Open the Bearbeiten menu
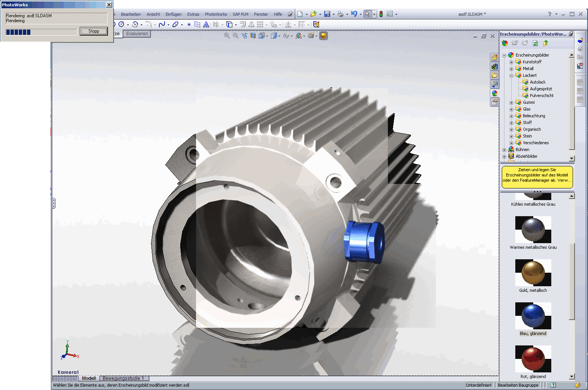The width and height of the screenshot is (588, 390). (x=131, y=14)
